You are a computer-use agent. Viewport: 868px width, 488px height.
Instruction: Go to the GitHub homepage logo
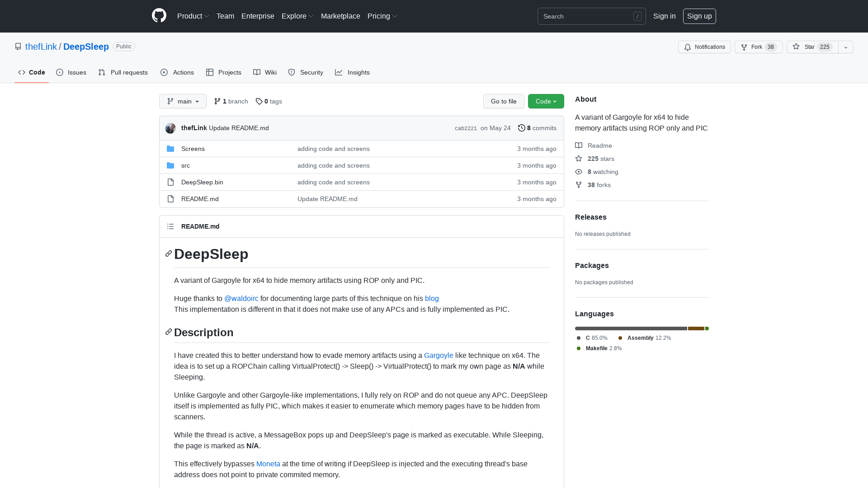click(x=159, y=16)
